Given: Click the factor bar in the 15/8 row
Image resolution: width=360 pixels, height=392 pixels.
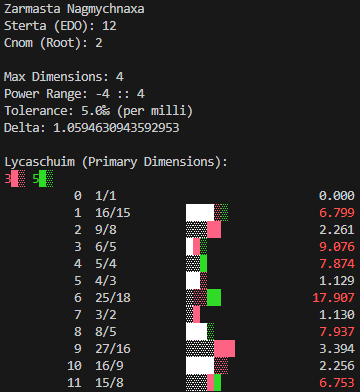Looking at the screenshot, I should pyautogui.click(x=203, y=383).
